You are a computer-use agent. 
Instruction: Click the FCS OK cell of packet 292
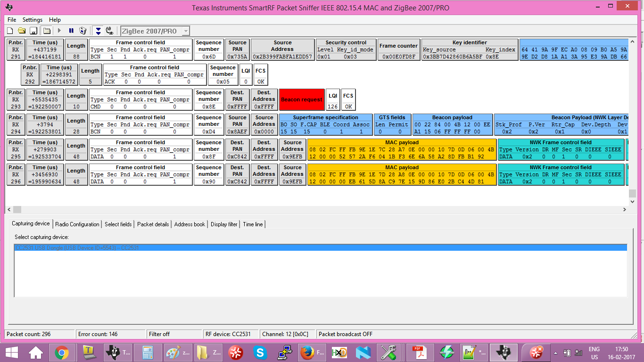tap(261, 74)
